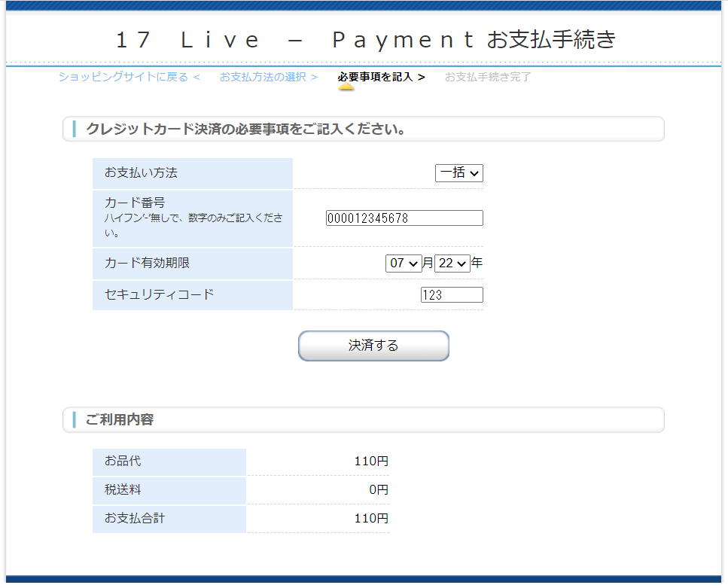Click the クレジットカード決済の必要事項をご記入ください heading
728x588 pixels.
[245, 129]
